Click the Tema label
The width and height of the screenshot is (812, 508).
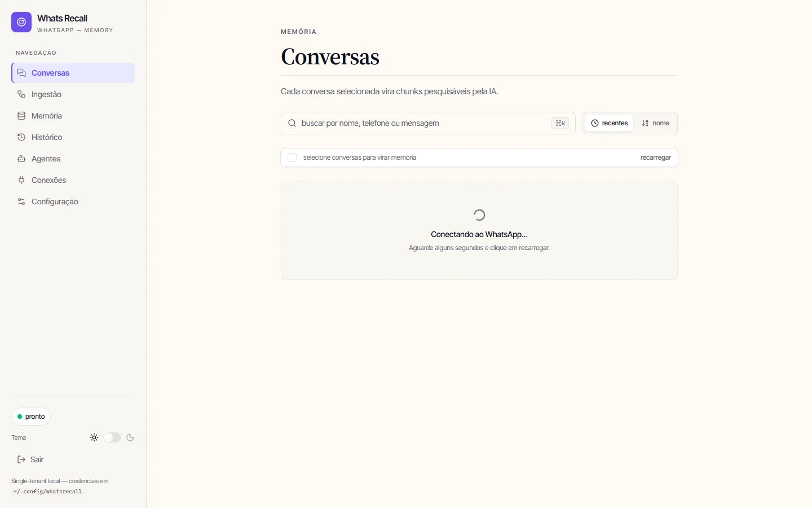tap(19, 437)
